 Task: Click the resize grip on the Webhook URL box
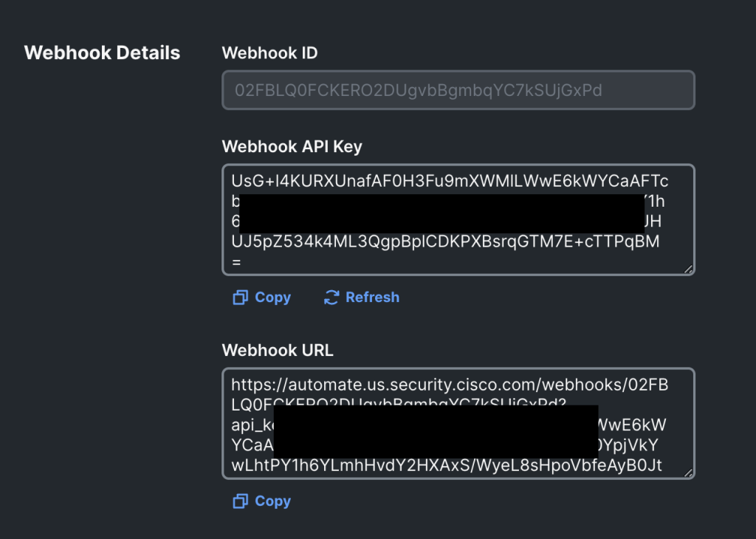tap(688, 471)
